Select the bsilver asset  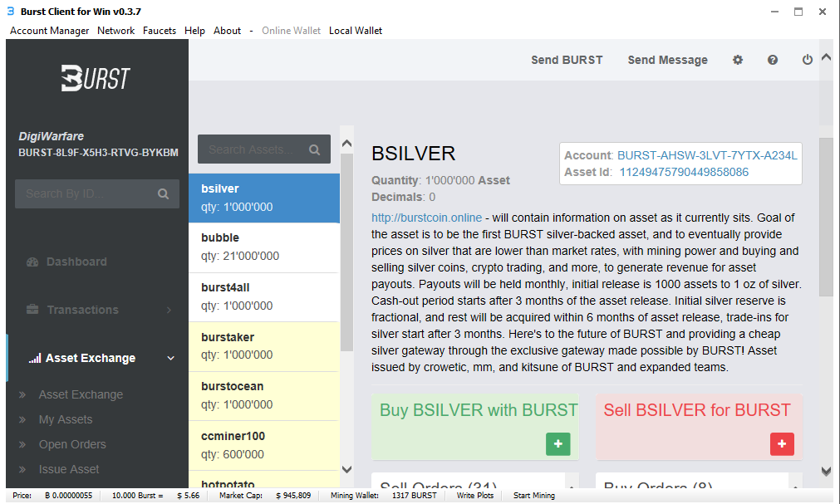coord(263,198)
